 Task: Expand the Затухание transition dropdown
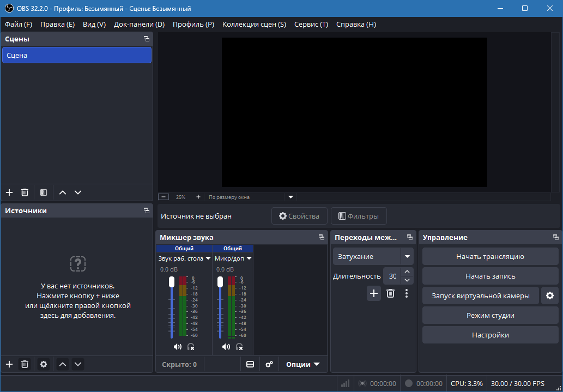tap(407, 257)
